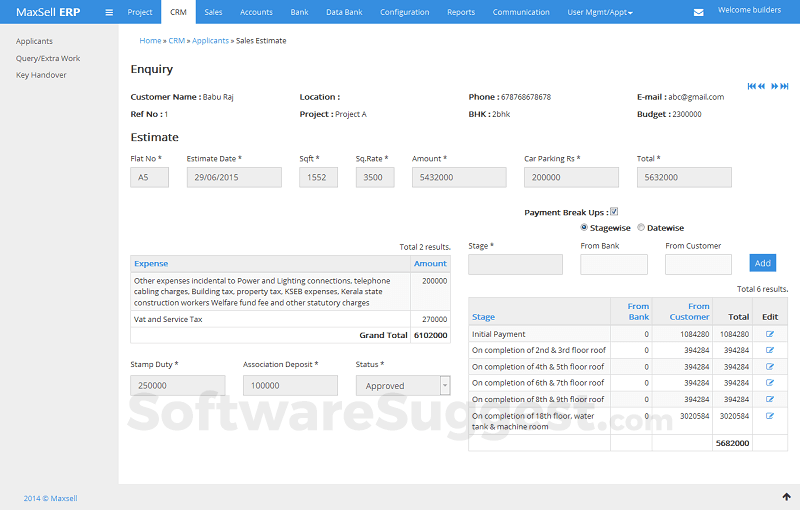Select the Stagewise radio option
The height and width of the screenshot is (510, 800).
pos(584,227)
